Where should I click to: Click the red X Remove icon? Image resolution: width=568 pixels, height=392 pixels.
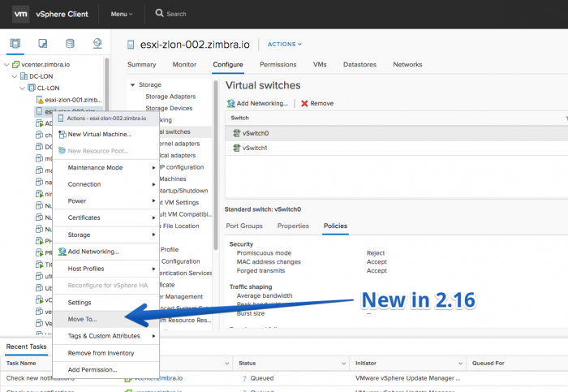(304, 104)
